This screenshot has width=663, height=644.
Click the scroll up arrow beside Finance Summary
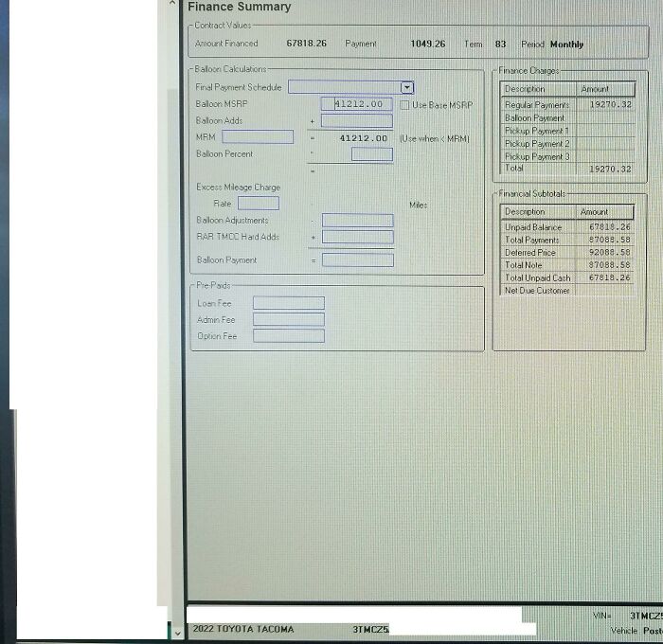(172, 6)
